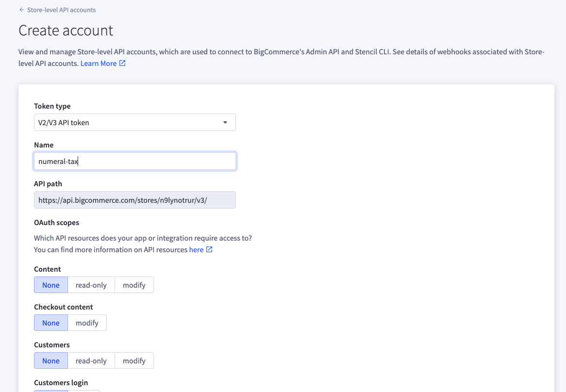The height and width of the screenshot is (392, 566).
Task: Open the 'here' API resources link
Action: 197,250
